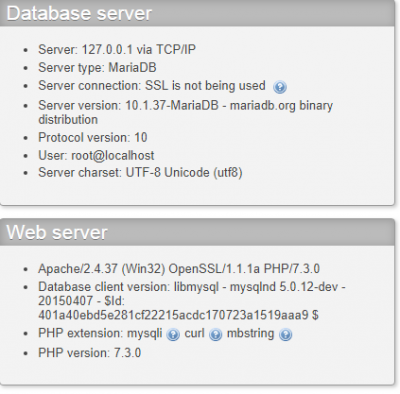Click the Server version 10.1.37-MariaDB line

(185, 112)
